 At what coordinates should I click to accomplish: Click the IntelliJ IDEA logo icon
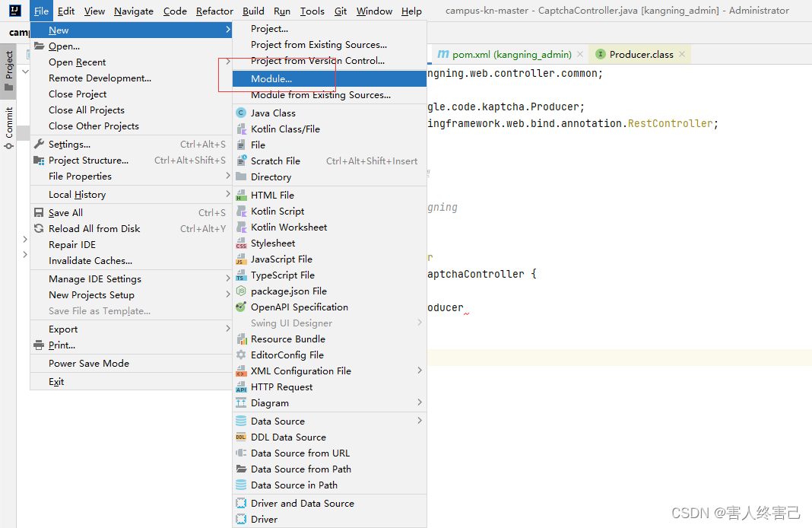coord(15,11)
